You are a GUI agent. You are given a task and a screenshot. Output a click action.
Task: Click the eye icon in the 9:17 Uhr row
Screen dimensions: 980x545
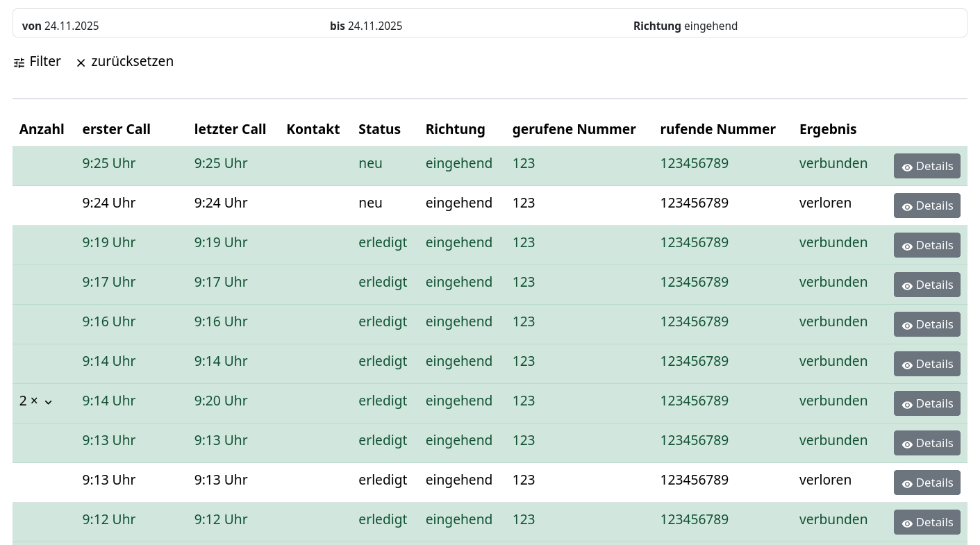click(907, 286)
